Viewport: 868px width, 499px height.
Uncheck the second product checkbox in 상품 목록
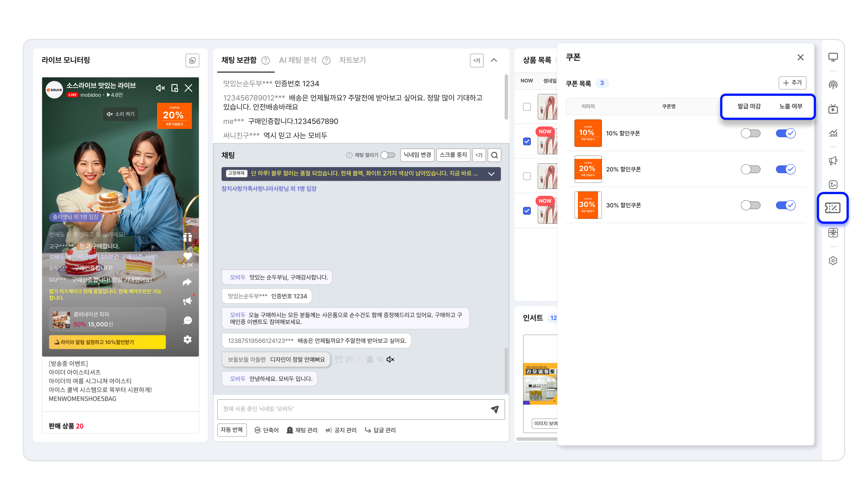pos(527,142)
